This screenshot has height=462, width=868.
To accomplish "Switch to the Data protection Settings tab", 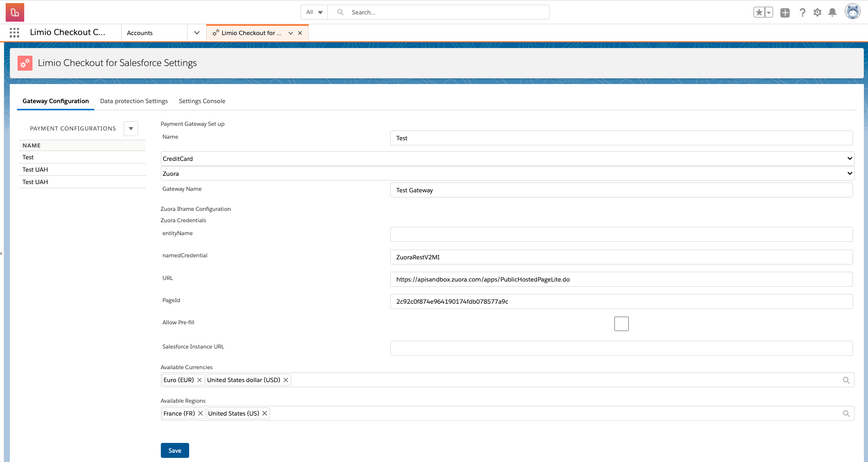I will coord(134,101).
